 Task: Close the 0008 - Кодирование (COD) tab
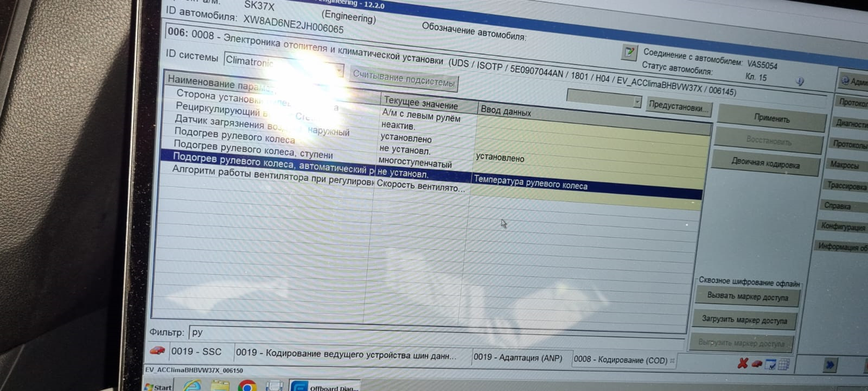(672, 360)
